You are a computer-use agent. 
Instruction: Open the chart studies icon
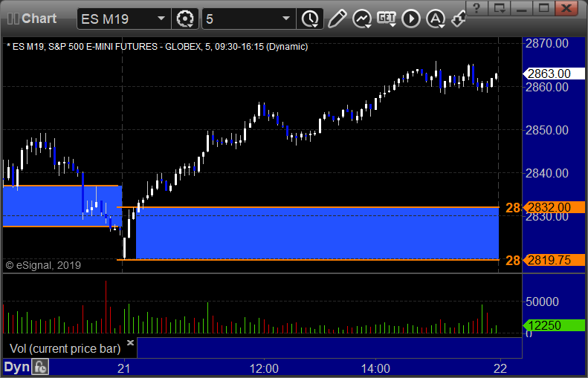tap(362, 19)
